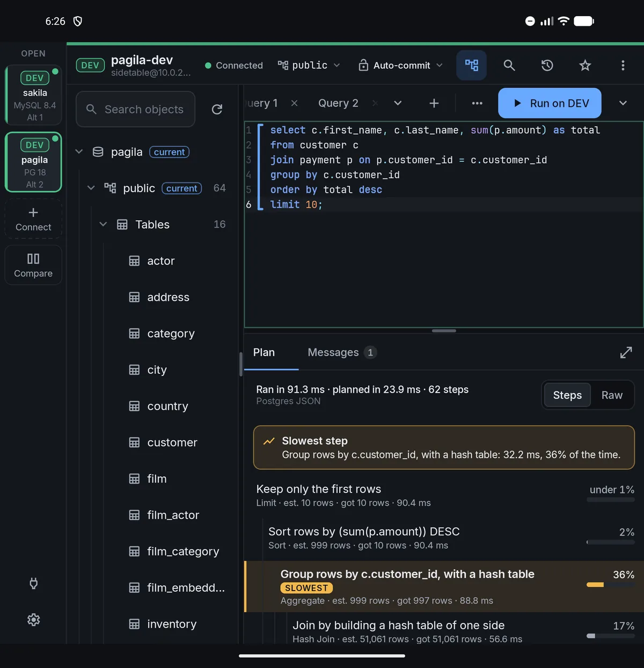The width and height of the screenshot is (644, 668).
Task: Click the 17% Hash Join time bar
Action: tap(611, 636)
